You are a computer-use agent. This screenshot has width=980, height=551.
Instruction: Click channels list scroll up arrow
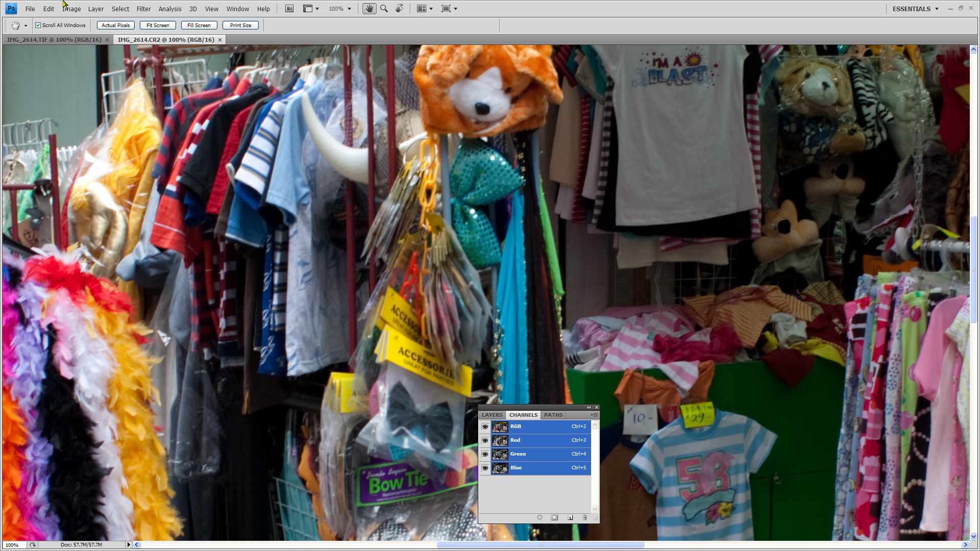595,425
